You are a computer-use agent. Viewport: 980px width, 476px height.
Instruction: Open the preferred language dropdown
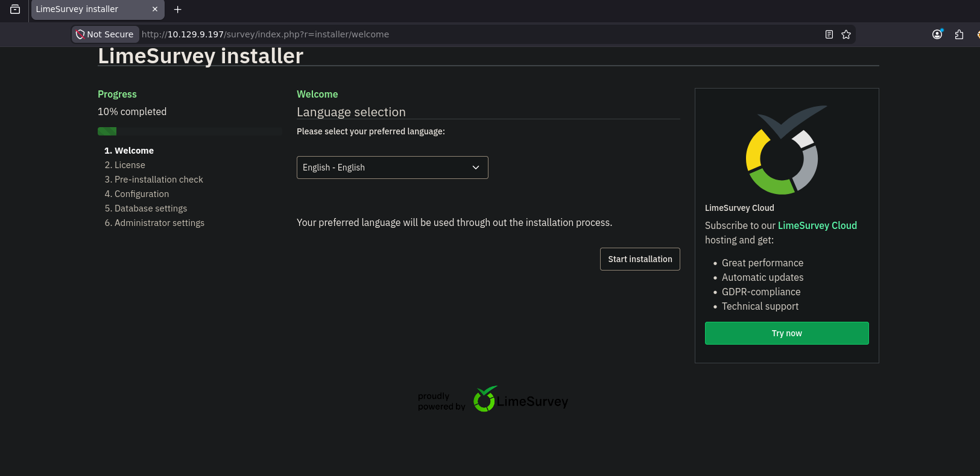coord(392,168)
